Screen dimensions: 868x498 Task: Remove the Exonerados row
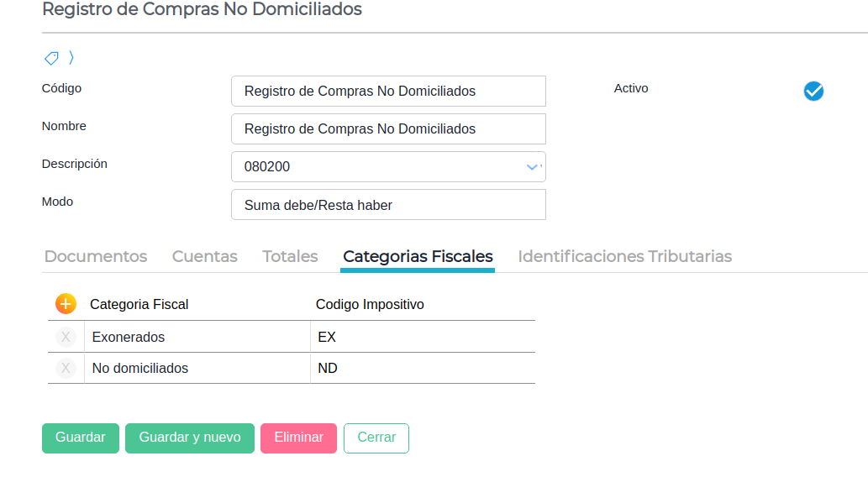click(x=66, y=337)
